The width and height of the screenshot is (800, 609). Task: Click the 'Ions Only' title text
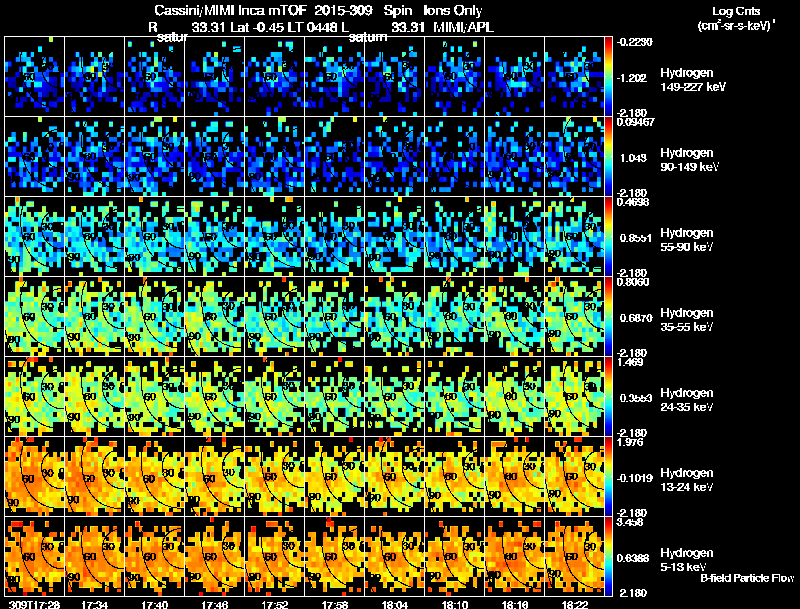pos(453,11)
